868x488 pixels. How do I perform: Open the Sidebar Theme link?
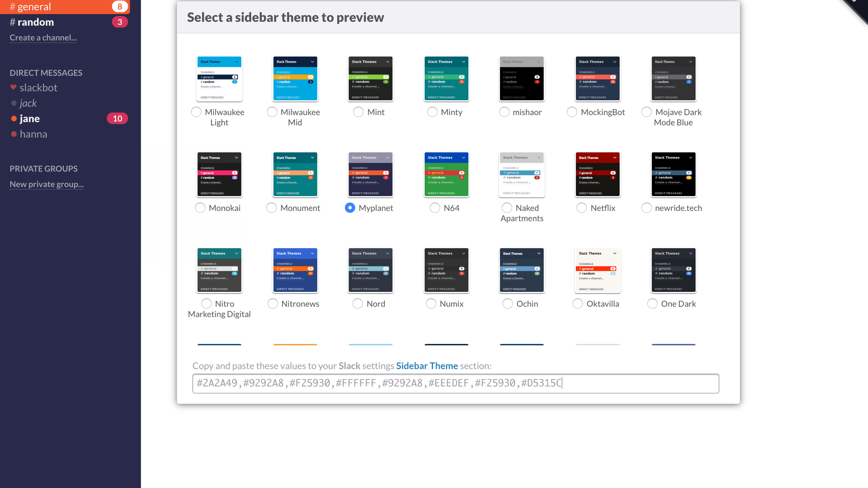(x=427, y=366)
